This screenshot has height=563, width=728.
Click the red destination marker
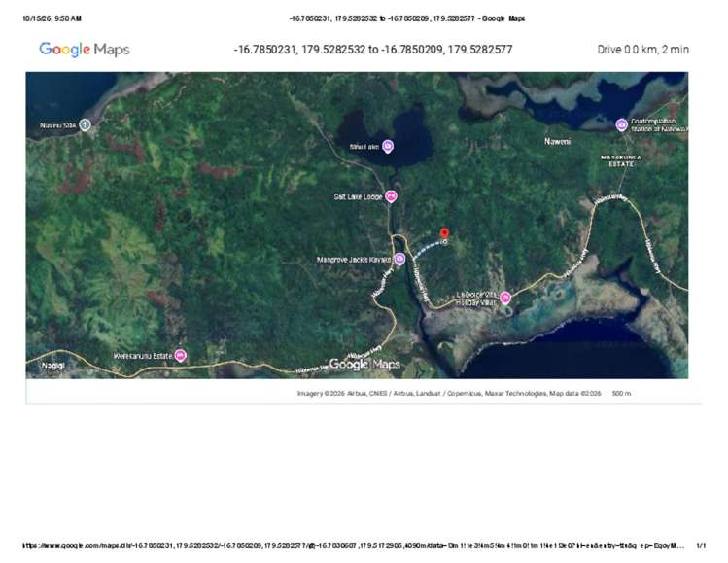click(444, 232)
